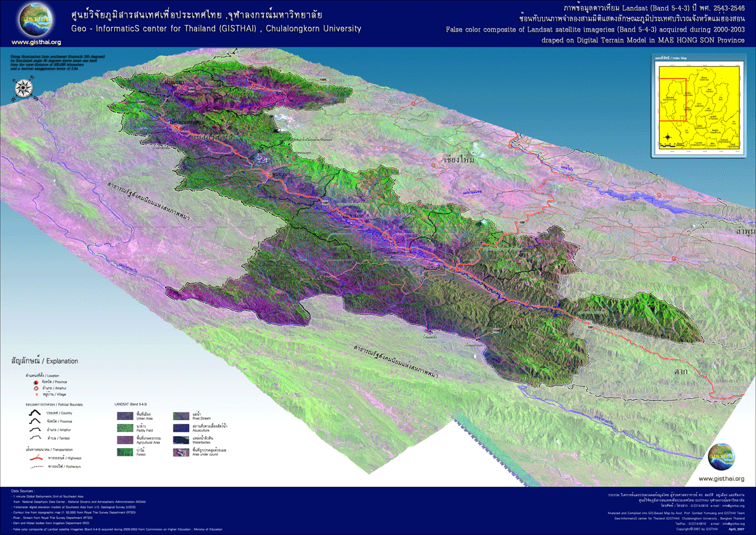Click the River, Stream legend swatch
756x535 pixels.
tap(182, 416)
